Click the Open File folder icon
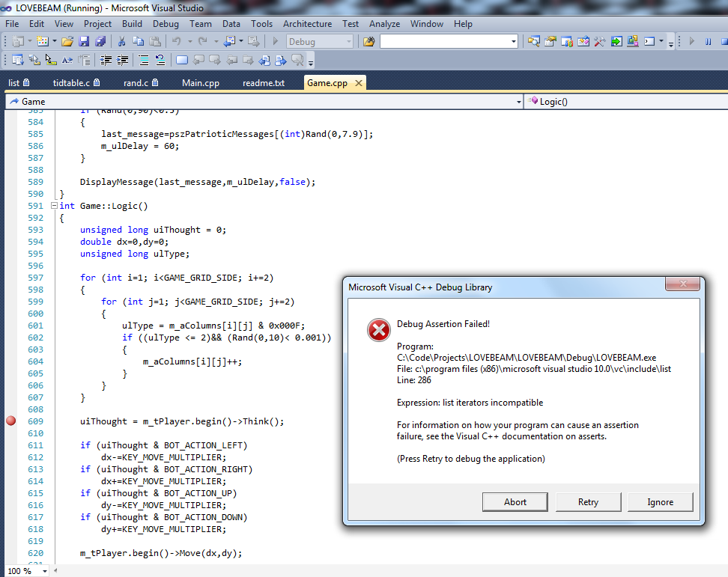The width and height of the screenshot is (728, 577). coord(67,42)
